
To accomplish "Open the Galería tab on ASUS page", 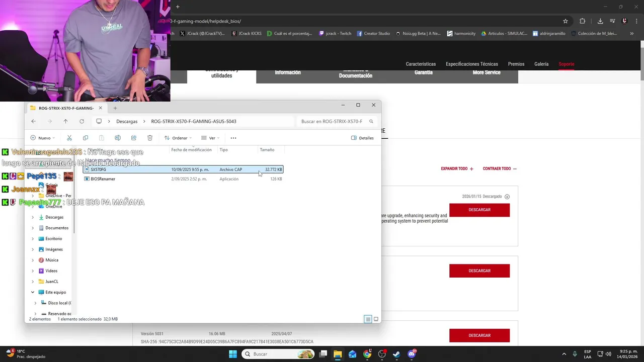I will [541, 64].
